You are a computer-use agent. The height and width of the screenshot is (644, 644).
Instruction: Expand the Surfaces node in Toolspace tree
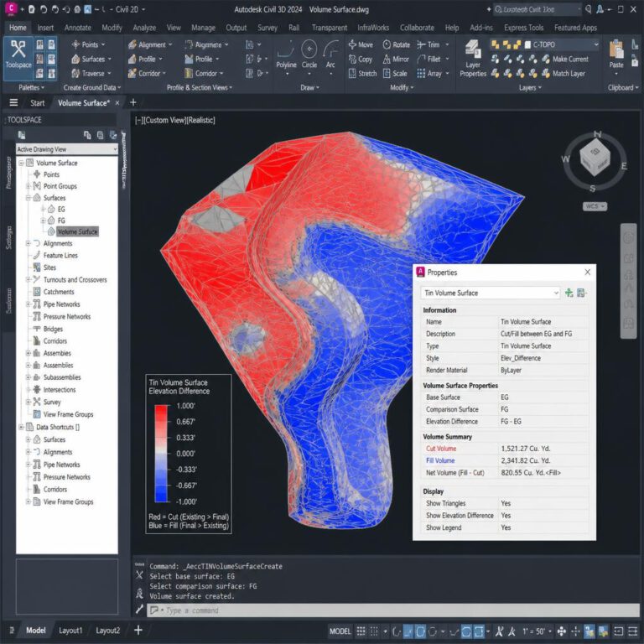[29, 198]
